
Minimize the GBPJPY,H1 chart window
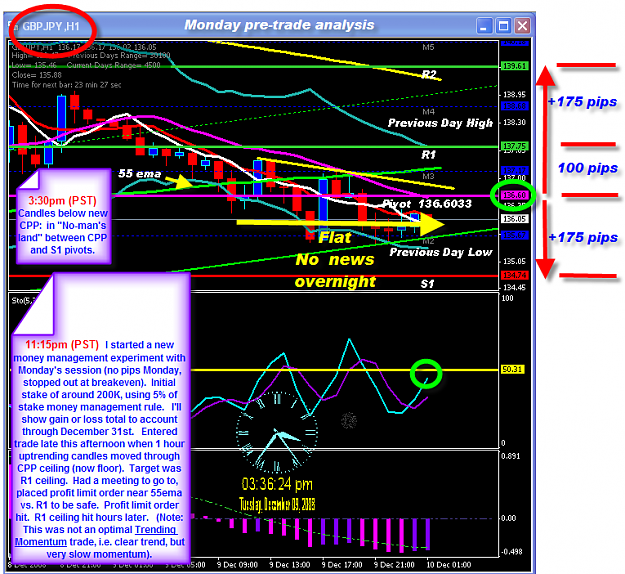[x=484, y=26]
